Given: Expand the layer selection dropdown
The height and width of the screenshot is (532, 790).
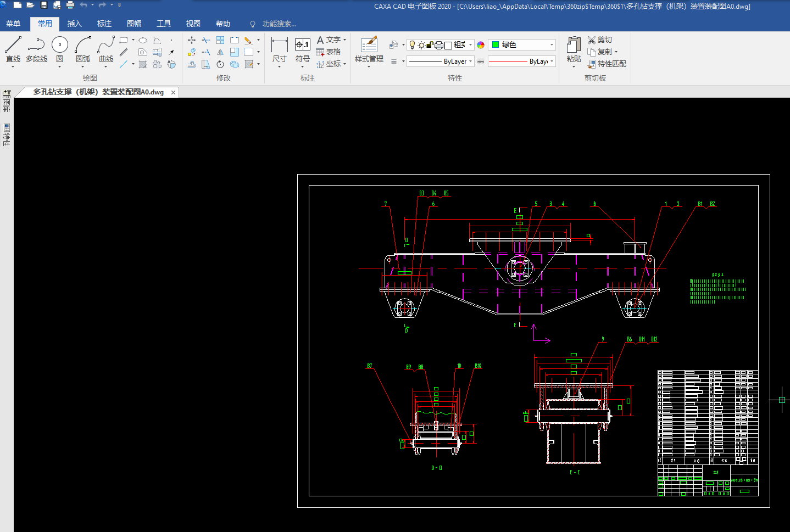Looking at the screenshot, I should [471, 45].
